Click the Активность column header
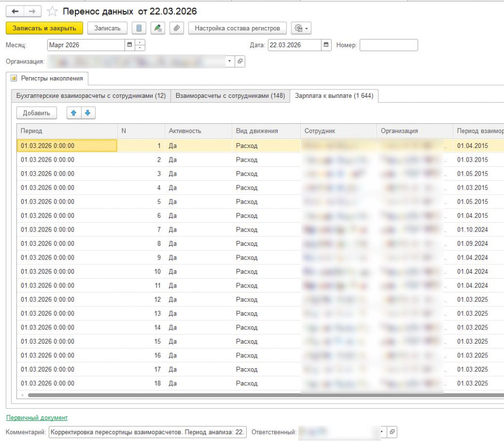 [198, 131]
